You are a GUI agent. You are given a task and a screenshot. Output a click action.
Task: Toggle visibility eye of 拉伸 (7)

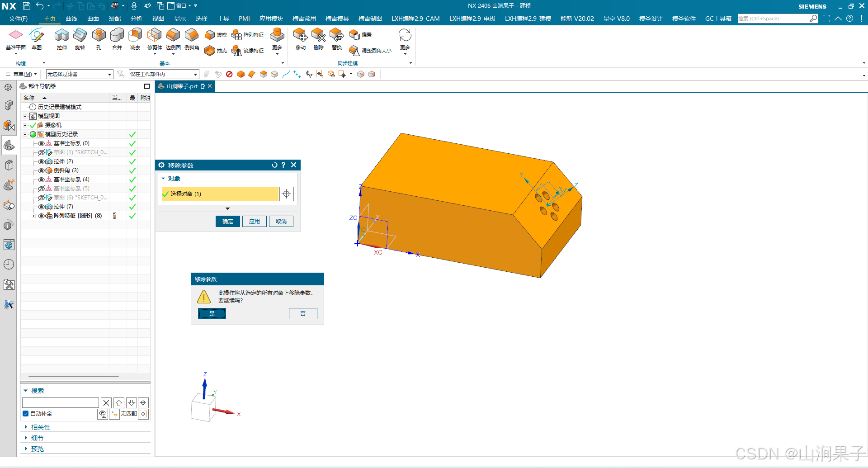41,207
